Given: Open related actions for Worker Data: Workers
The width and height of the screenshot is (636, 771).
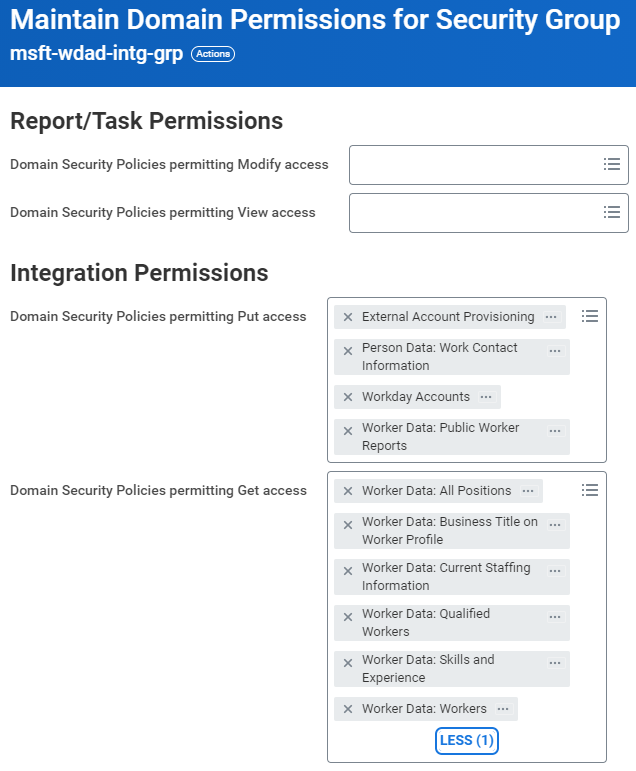Looking at the screenshot, I should (503, 709).
